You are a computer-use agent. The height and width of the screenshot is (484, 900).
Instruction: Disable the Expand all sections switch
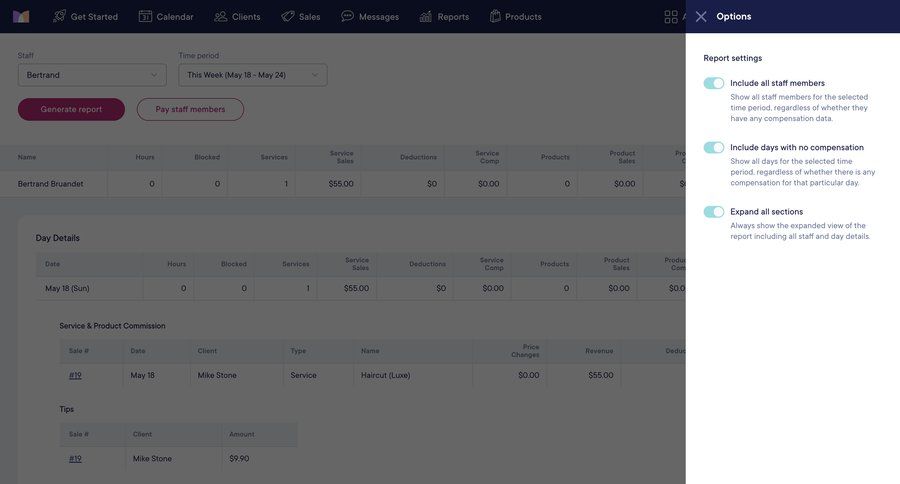pos(713,212)
